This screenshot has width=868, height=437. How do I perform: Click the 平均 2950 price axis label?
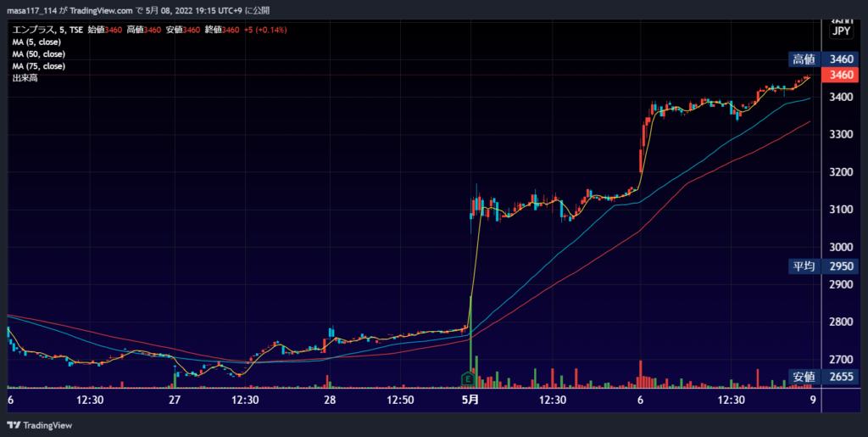pyautogui.click(x=823, y=266)
